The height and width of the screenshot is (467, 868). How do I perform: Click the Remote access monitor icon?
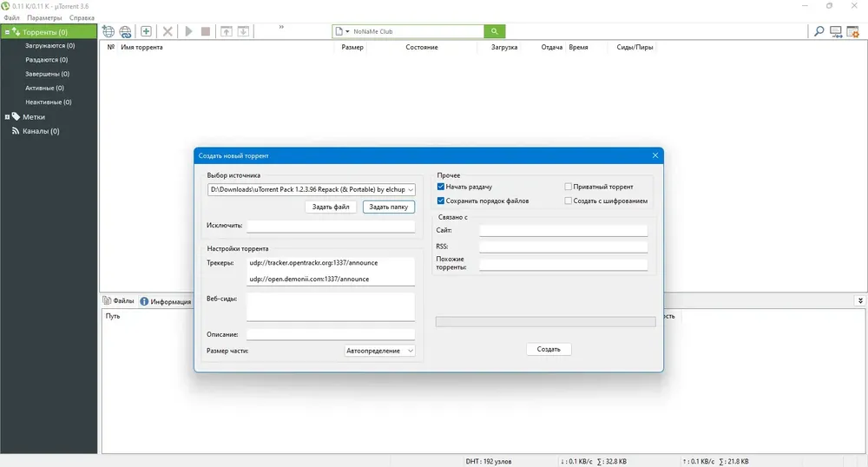coord(836,31)
